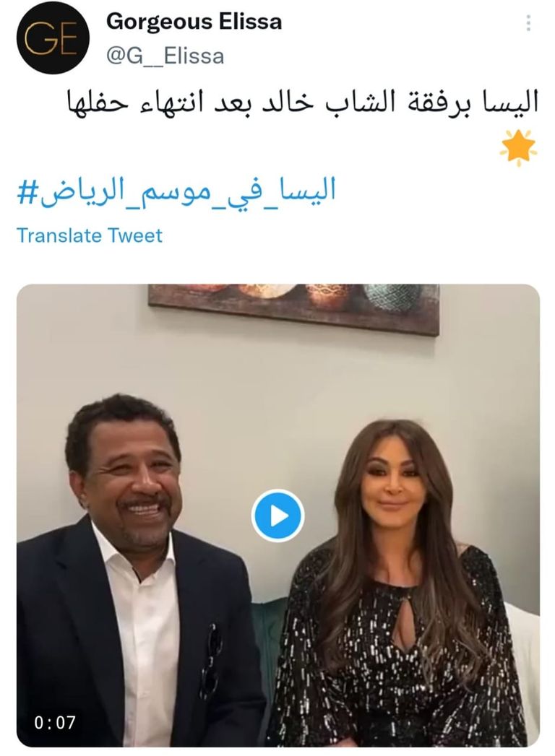Open the tweet's three-dot more options menu

tap(528, 22)
